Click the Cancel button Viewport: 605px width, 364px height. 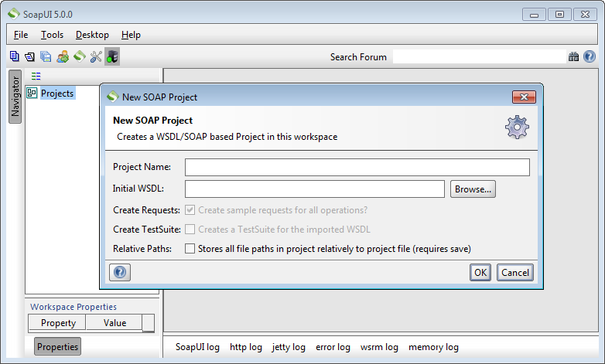515,272
